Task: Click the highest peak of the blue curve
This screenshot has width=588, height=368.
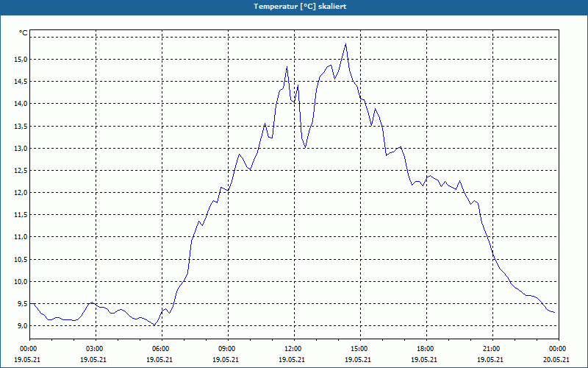Action: 345,44
